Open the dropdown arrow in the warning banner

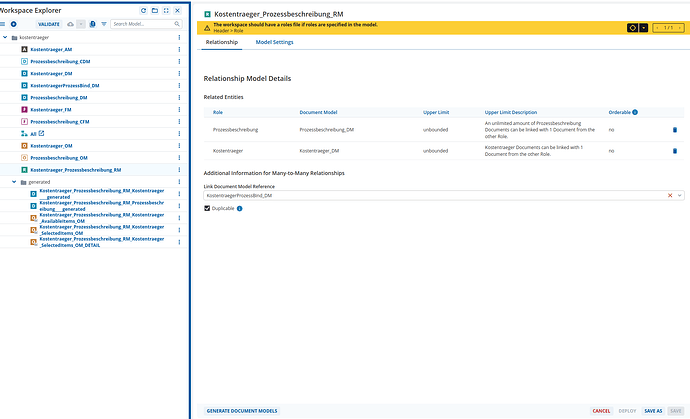pos(643,28)
